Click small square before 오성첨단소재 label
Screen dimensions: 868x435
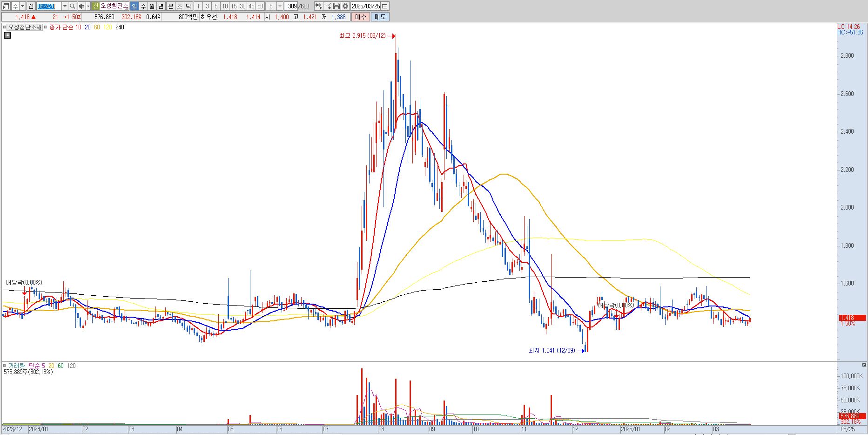pos(4,27)
